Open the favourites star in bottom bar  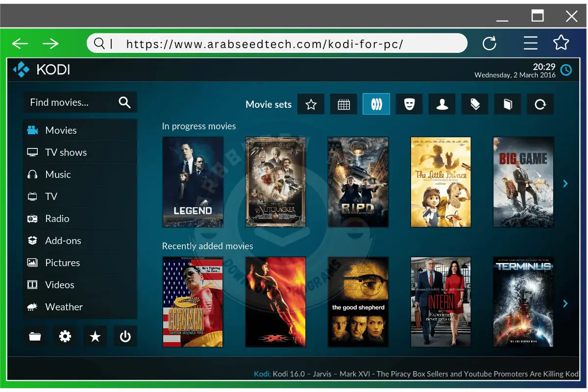(x=95, y=336)
